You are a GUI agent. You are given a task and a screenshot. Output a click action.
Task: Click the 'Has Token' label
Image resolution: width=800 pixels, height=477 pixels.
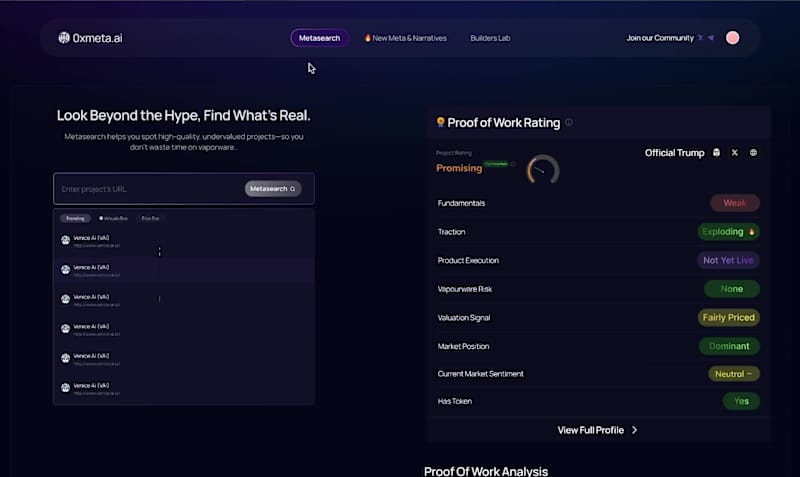[455, 401]
